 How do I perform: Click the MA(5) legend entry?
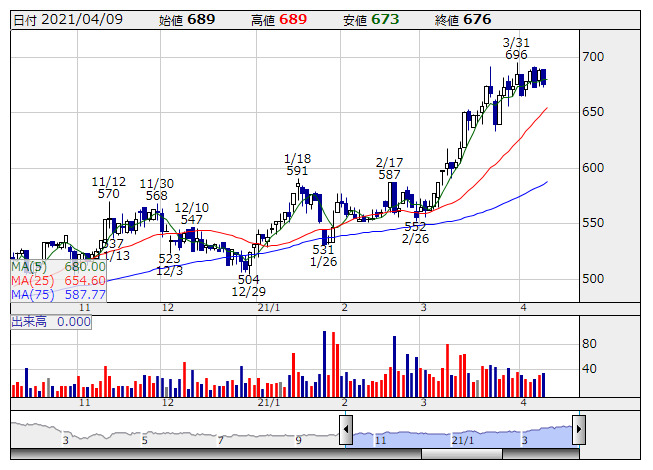[x=58, y=267]
